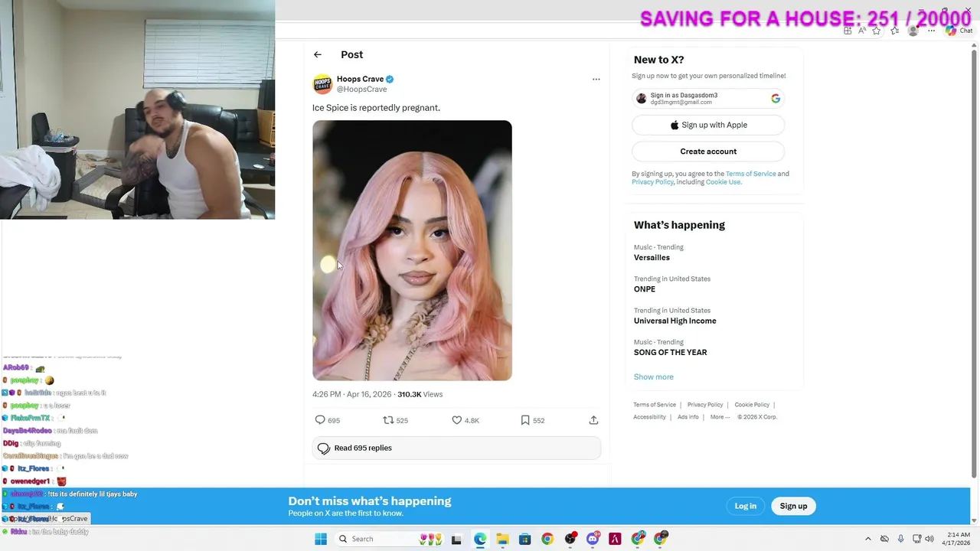Click Sign up with Apple
The height and width of the screenshot is (551, 980).
tap(708, 125)
